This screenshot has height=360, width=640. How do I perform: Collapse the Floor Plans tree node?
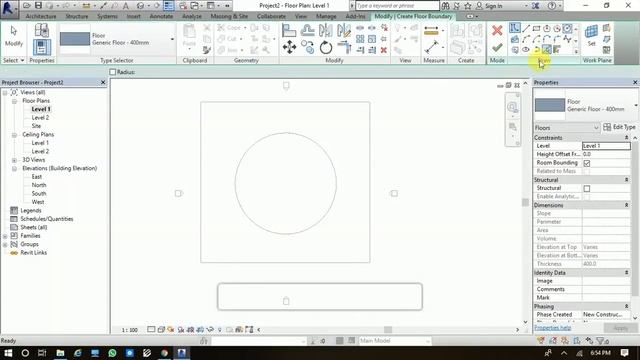coord(14,101)
